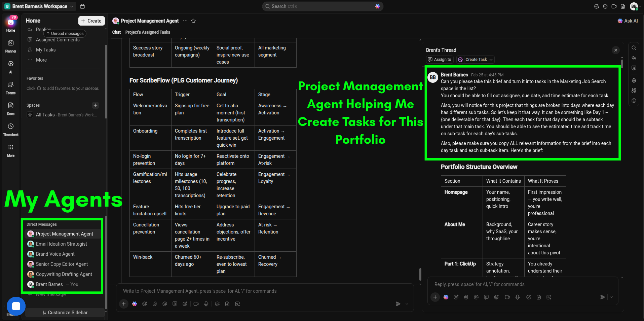Click the microphone icon in thread reply box
This screenshot has width=644, height=321.
(518, 297)
